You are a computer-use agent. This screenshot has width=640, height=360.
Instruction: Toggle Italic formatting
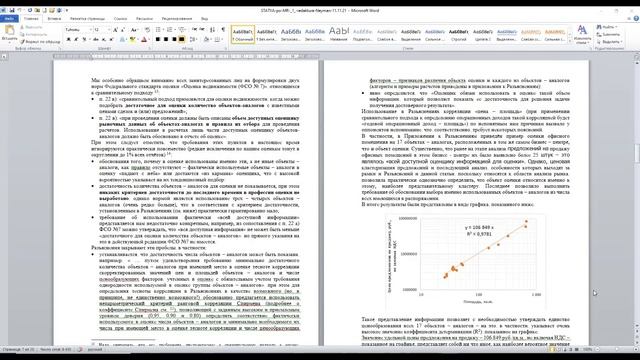point(76,39)
